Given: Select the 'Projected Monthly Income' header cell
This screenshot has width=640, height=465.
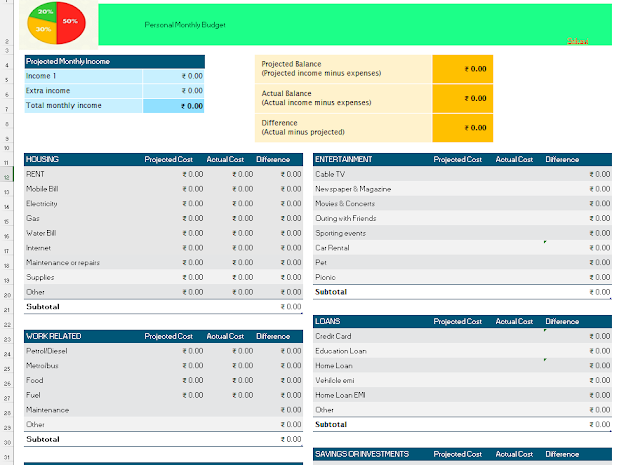Looking at the screenshot, I should tap(114, 61).
